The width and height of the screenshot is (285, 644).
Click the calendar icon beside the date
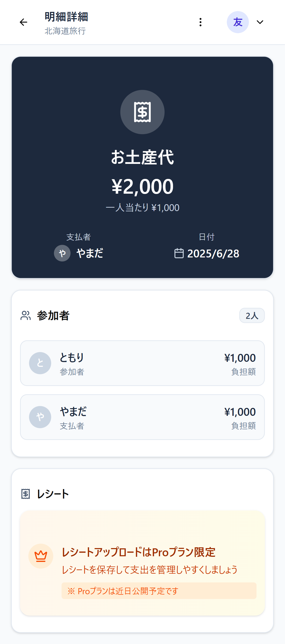coord(179,253)
